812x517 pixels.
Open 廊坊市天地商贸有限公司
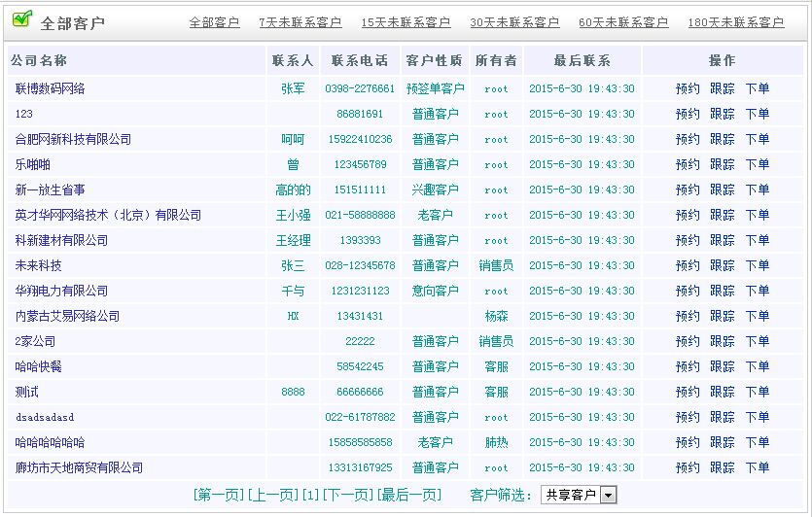point(79,467)
